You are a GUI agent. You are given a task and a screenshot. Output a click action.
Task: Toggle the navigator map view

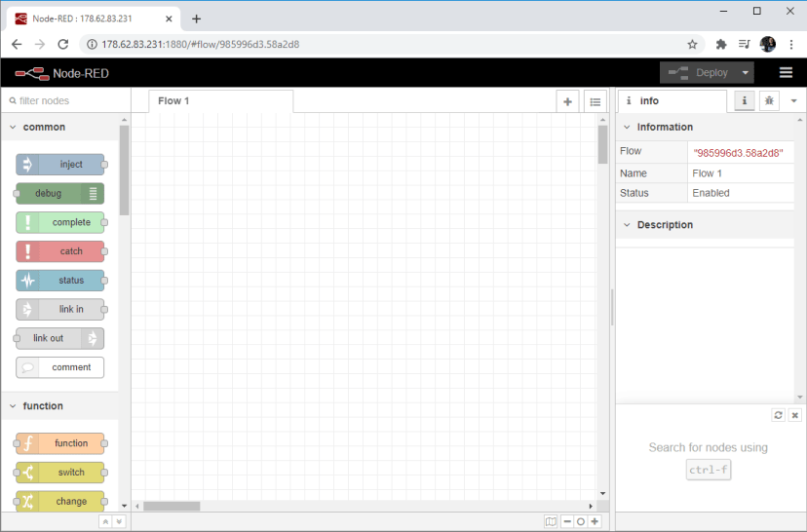tap(551, 521)
